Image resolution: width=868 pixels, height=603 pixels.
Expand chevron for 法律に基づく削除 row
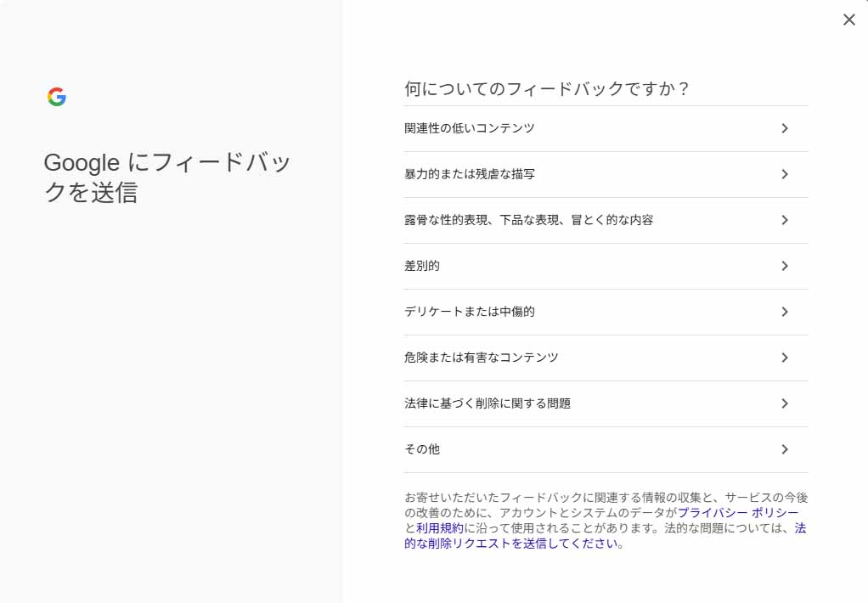pyautogui.click(x=785, y=403)
